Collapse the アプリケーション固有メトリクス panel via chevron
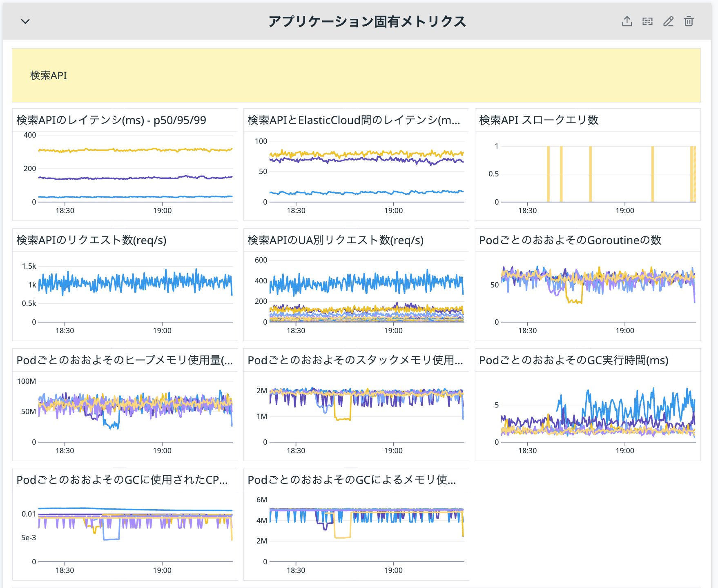This screenshot has height=588, width=718. point(25,21)
